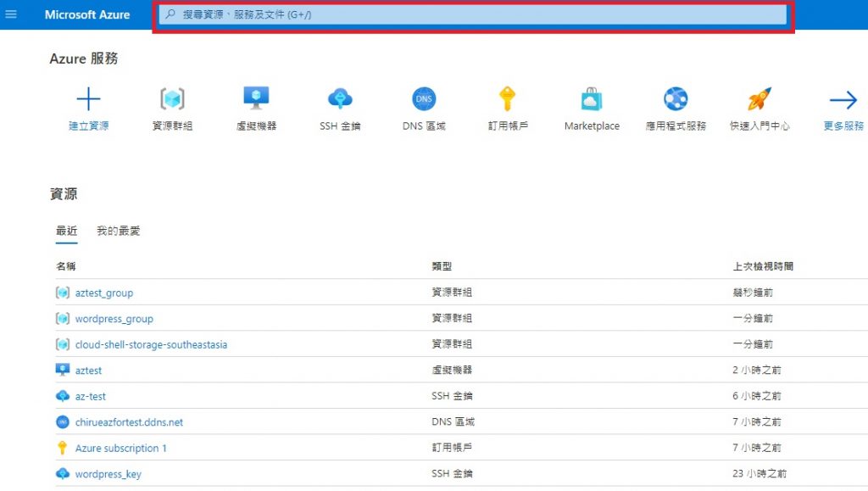Click the 更多服務 label link
The image size is (868, 491).
coord(843,126)
